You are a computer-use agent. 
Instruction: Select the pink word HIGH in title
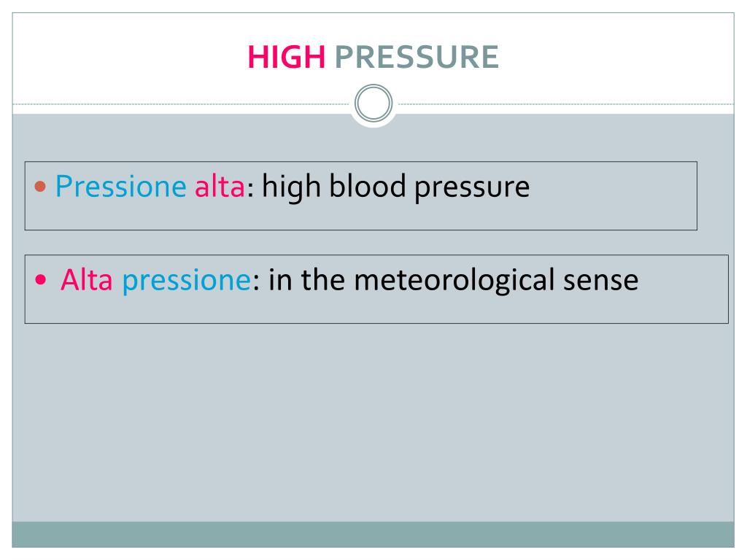coord(286,57)
